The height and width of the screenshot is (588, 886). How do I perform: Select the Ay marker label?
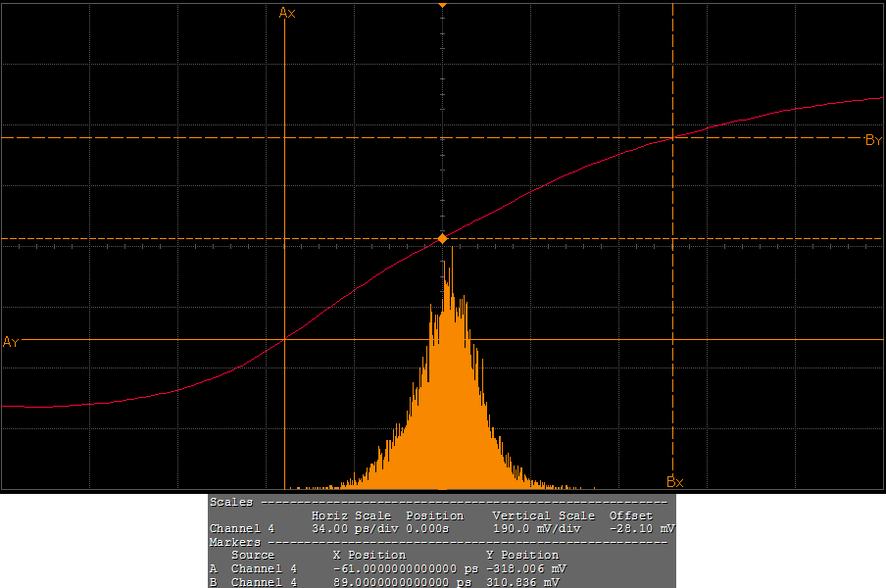tap(11, 342)
